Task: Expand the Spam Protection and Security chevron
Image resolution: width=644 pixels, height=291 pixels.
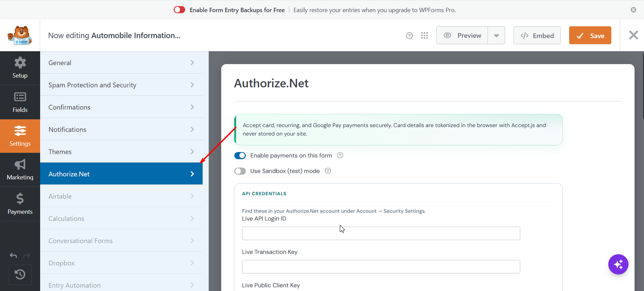Action: 192,85
